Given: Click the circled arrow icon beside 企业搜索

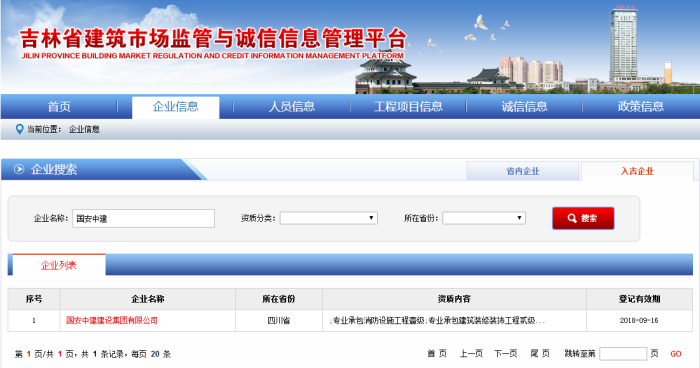Looking at the screenshot, I should [19, 169].
